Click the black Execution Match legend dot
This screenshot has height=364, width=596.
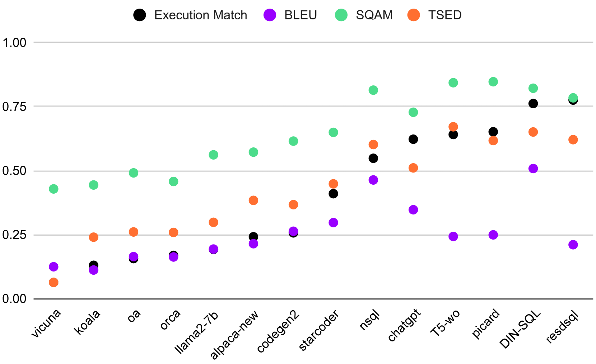point(139,15)
